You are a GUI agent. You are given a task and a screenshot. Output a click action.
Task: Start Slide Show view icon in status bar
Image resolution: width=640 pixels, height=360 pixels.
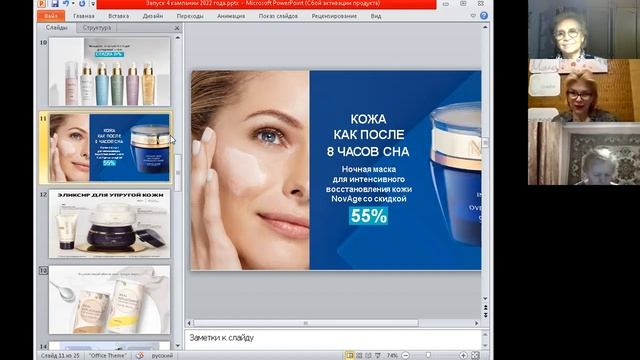[378, 356]
